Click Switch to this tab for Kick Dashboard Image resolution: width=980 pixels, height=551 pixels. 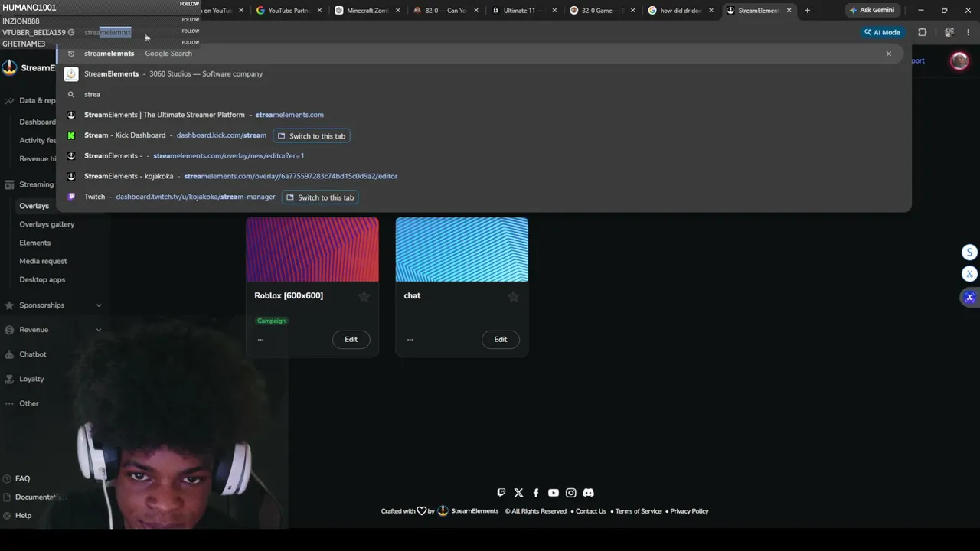(x=312, y=135)
